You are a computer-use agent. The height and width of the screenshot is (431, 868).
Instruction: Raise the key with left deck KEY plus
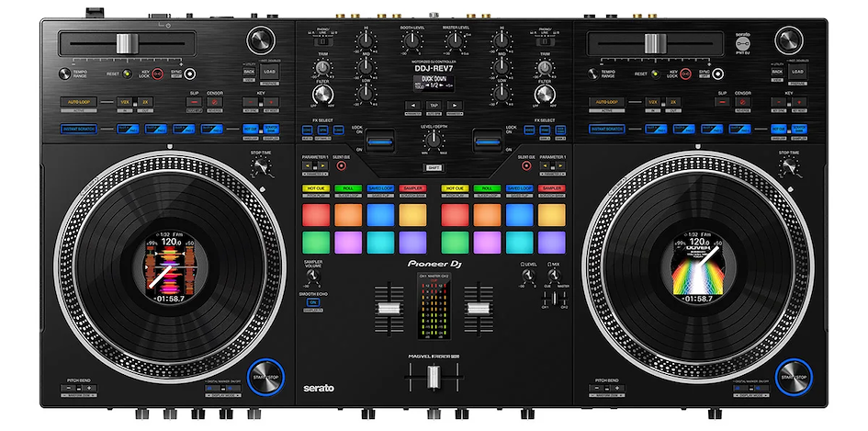point(271,102)
